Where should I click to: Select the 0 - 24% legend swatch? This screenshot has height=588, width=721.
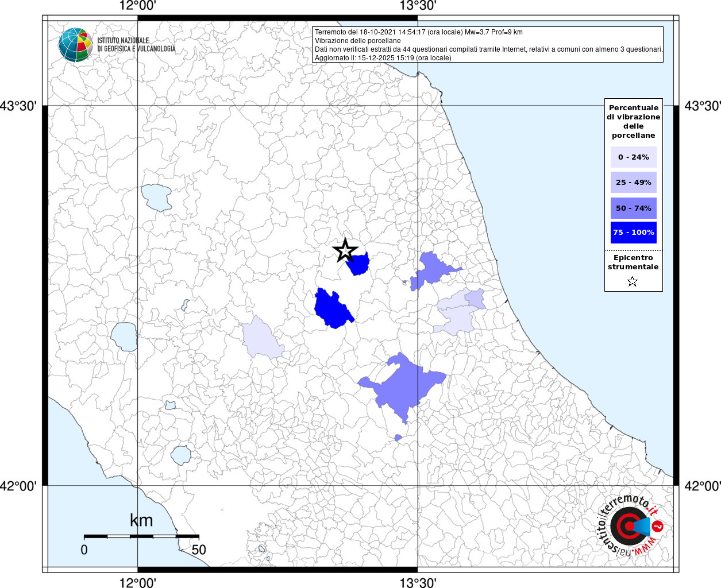coord(634,157)
